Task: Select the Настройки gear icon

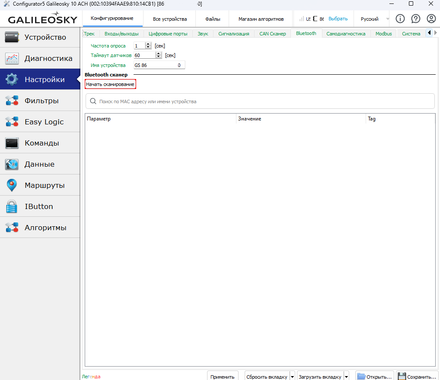Action: (x=12, y=79)
